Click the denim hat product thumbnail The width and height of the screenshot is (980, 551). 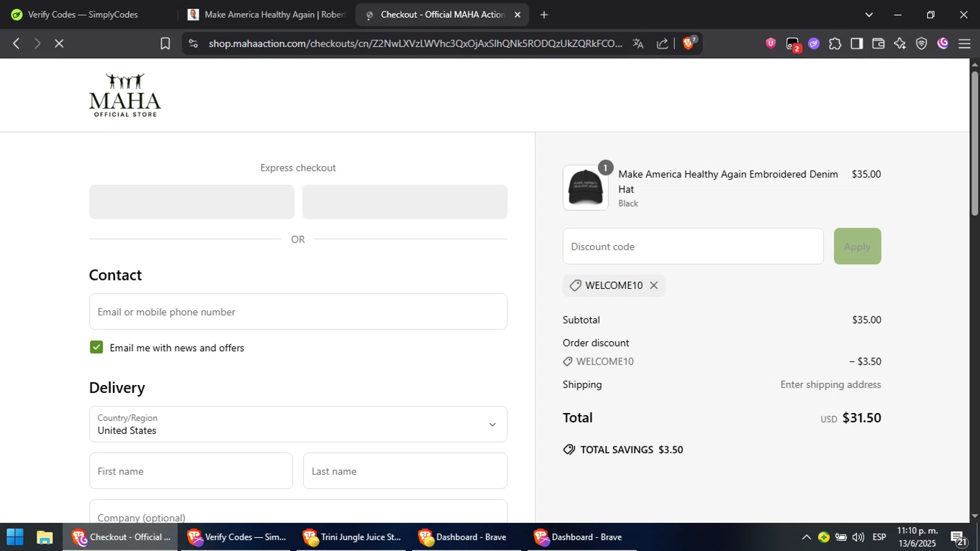click(585, 188)
